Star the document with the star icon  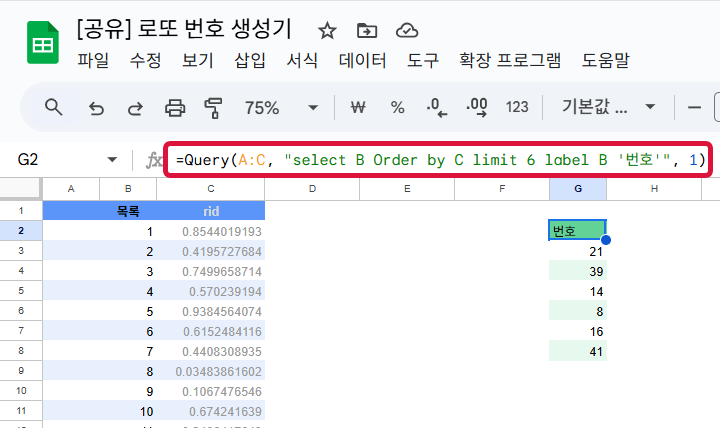coord(327,29)
